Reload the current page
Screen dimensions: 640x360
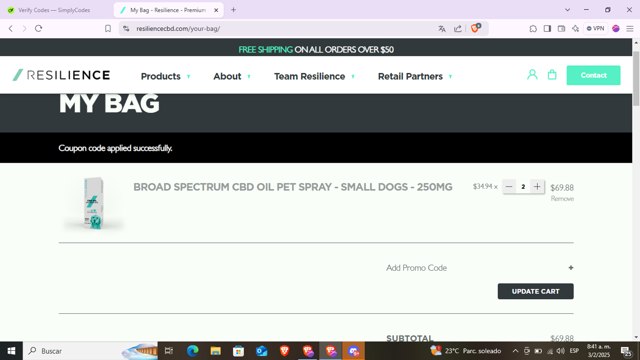point(38,29)
